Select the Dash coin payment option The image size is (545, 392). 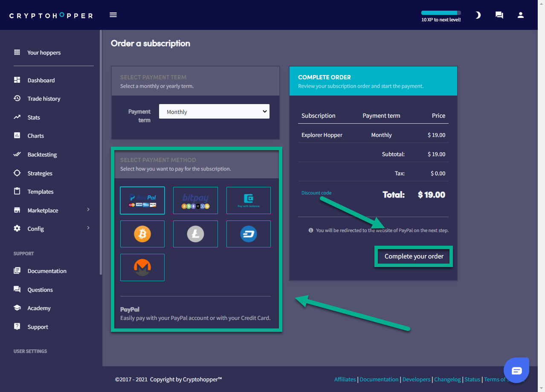pos(248,234)
